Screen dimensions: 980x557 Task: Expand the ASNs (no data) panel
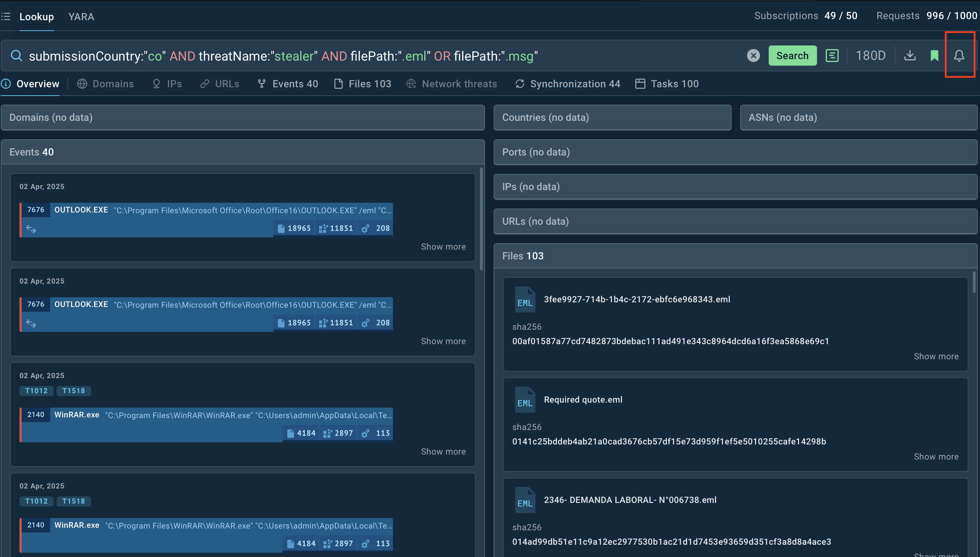tap(859, 118)
